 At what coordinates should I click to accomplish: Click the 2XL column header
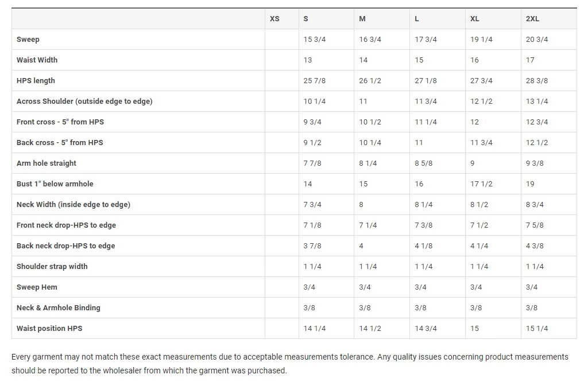pyautogui.click(x=532, y=19)
